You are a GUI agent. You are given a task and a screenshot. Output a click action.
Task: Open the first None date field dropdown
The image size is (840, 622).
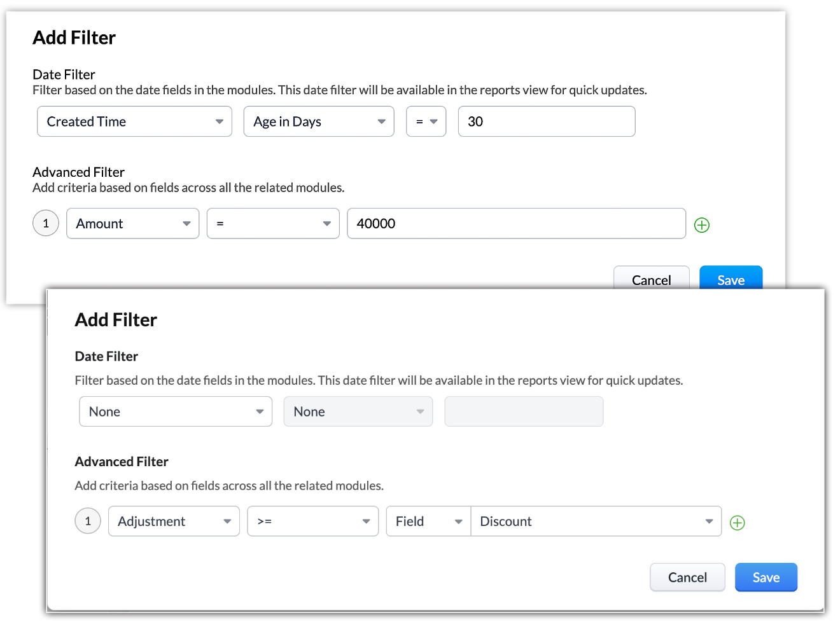tap(176, 412)
